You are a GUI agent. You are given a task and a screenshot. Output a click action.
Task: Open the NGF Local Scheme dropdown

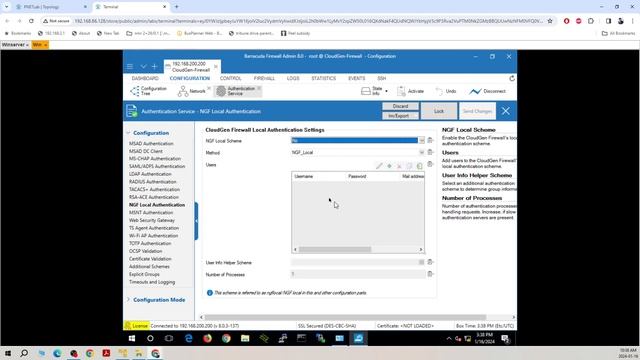click(421, 140)
